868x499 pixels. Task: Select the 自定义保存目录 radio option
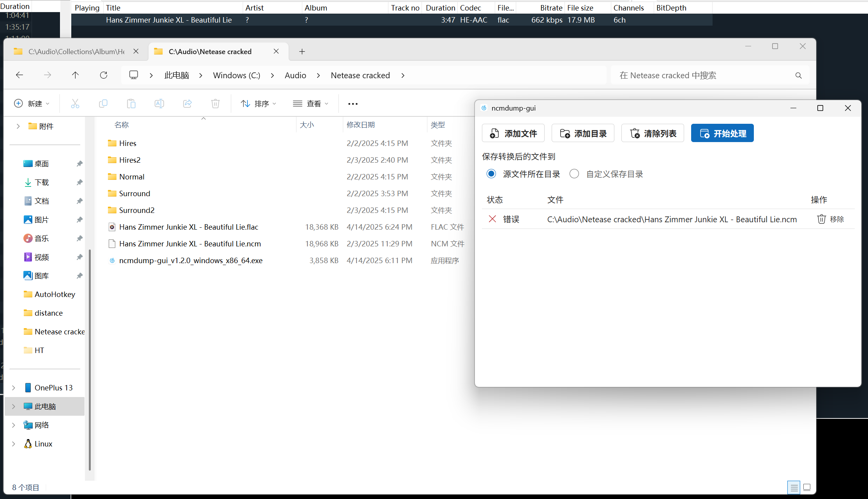574,174
